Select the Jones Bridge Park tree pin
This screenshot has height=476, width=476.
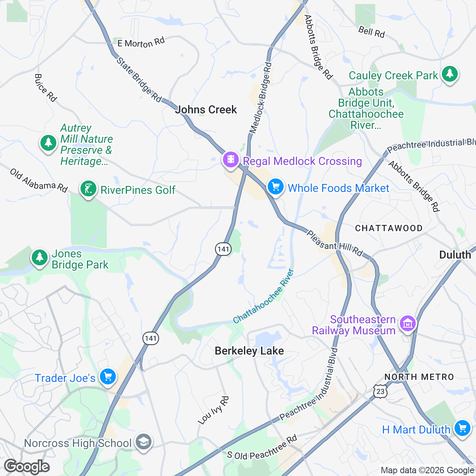[39, 258]
